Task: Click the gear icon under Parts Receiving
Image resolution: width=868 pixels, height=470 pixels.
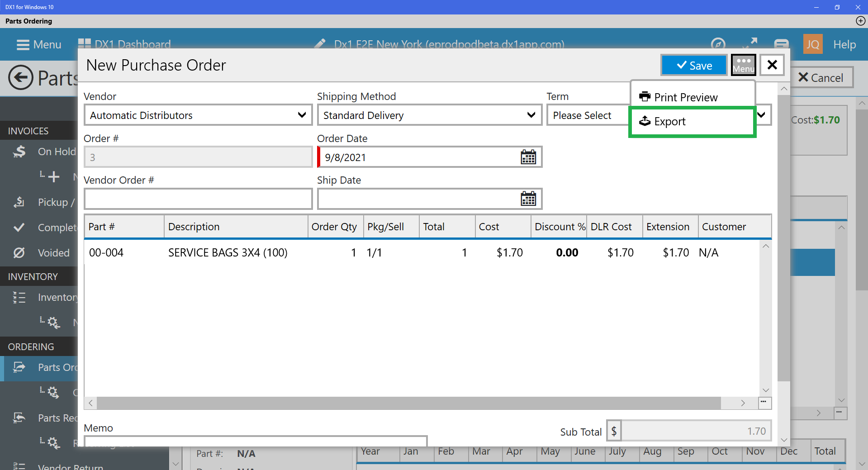Action: click(53, 442)
